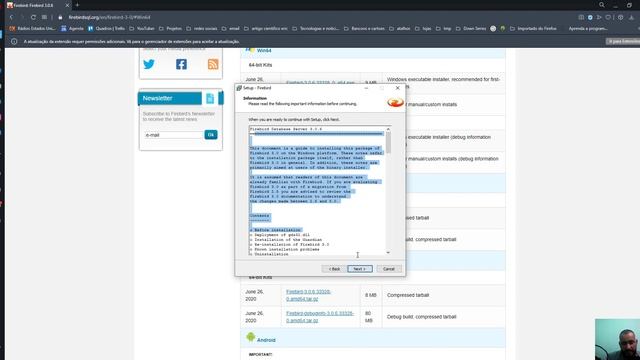Click the downloads arrow icon in browser toolbar

tap(631, 18)
